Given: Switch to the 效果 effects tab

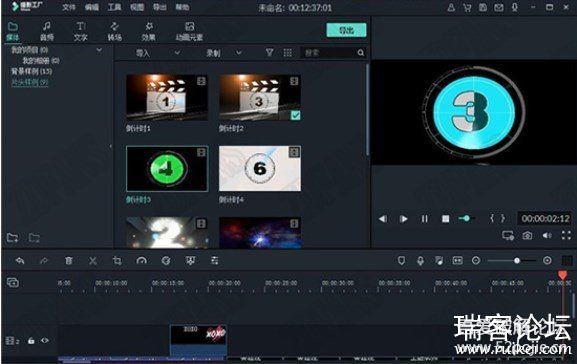Looking at the screenshot, I should (149, 31).
